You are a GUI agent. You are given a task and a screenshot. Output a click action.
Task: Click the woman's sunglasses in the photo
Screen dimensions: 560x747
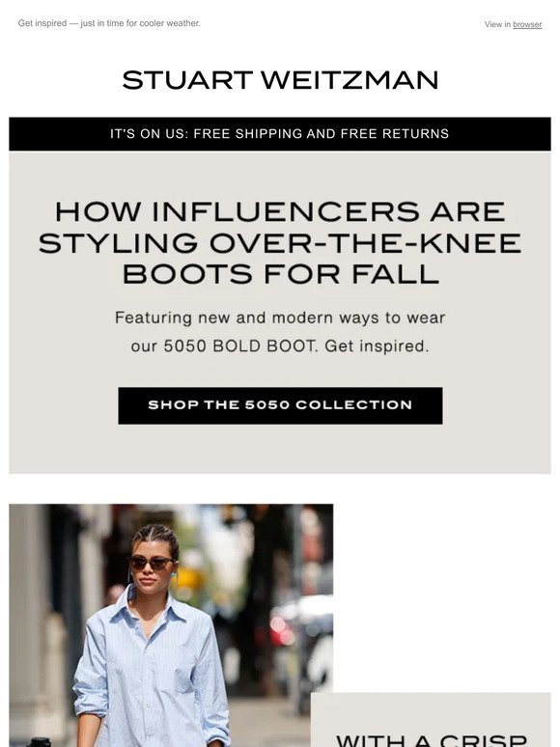[152, 563]
